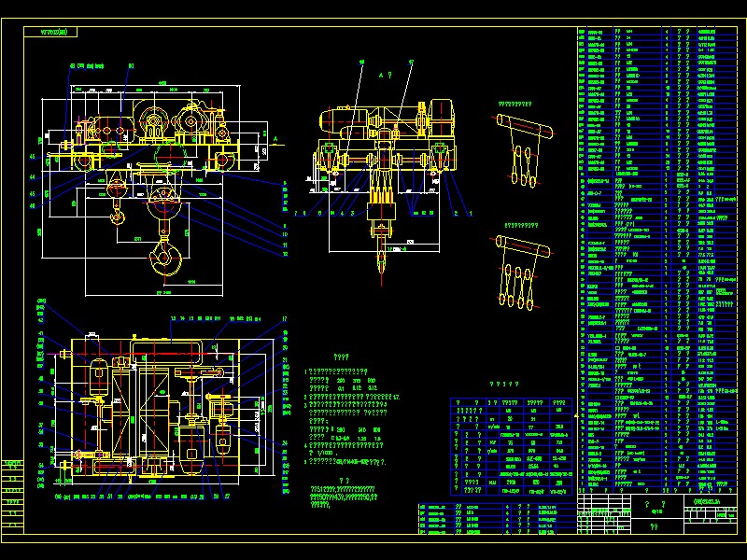The height and width of the screenshot is (560, 747).
Task: Select the upper rope reeving diagram
Action: coord(523,149)
